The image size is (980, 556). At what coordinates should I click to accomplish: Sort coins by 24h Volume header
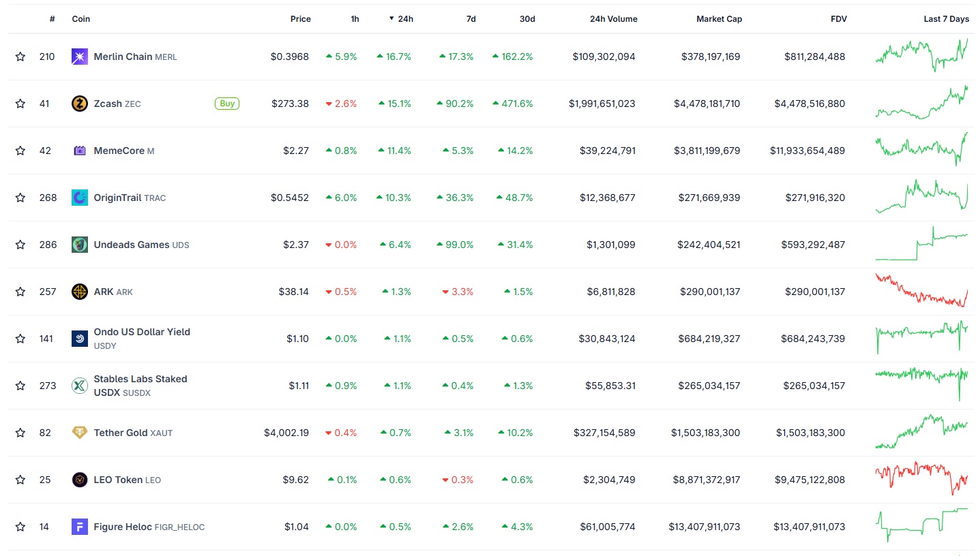coord(613,19)
